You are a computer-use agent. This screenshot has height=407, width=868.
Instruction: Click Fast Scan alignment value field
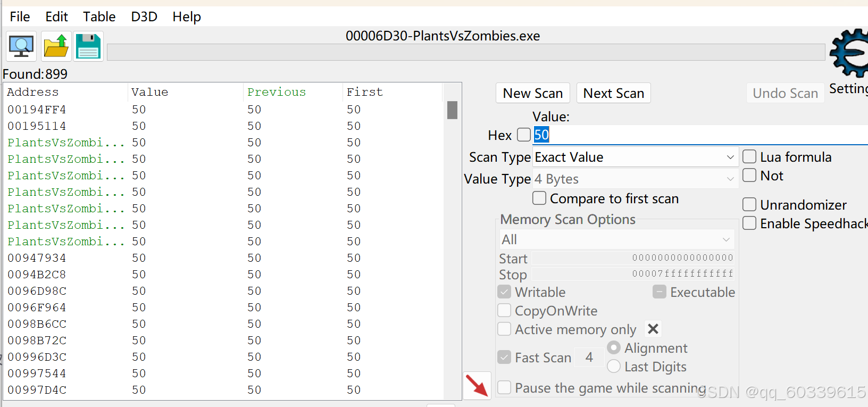coord(589,357)
